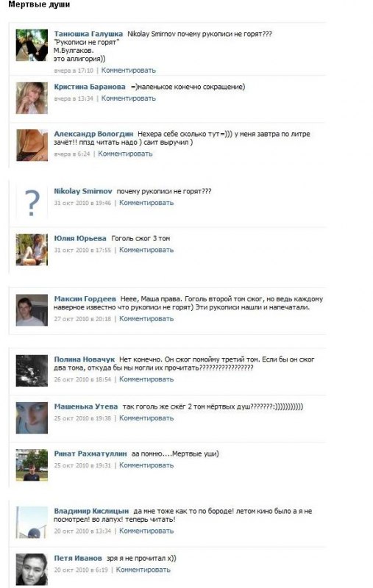Click Комментировать below Максим Гордеев's comment
373x588 pixels.
[x=146, y=319]
